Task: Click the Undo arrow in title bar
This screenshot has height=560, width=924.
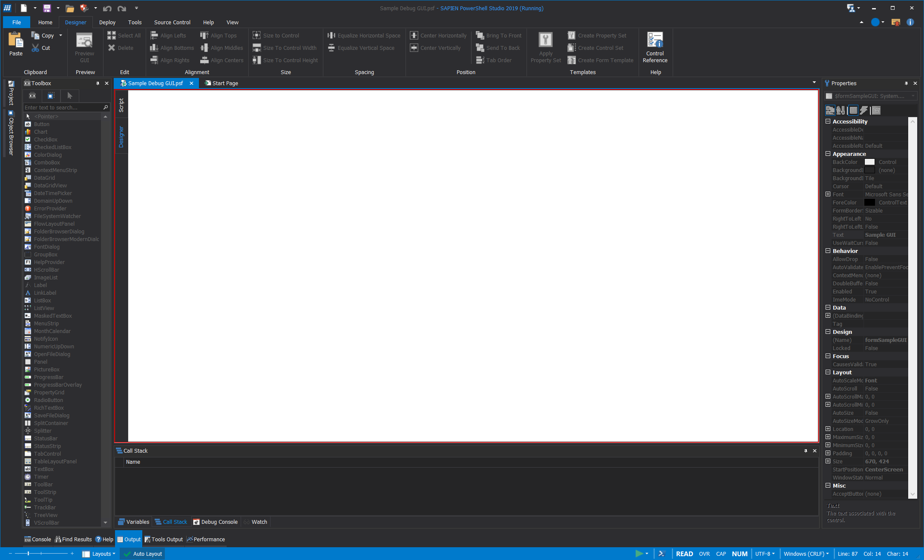Action: pyautogui.click(x=107, y=9)
